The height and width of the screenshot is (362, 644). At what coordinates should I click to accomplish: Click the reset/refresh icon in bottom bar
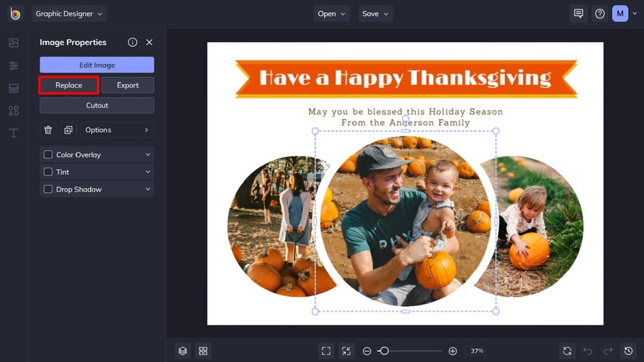[567, 351]
